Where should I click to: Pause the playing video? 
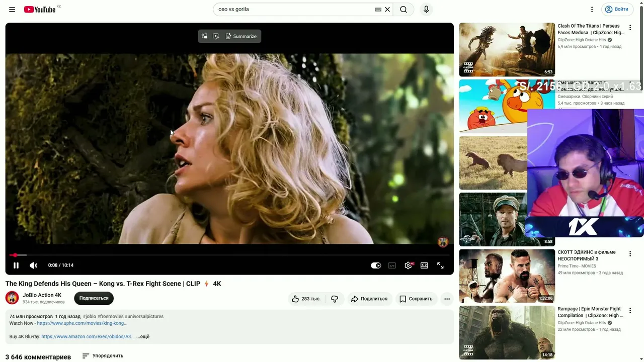coord(16,265)
